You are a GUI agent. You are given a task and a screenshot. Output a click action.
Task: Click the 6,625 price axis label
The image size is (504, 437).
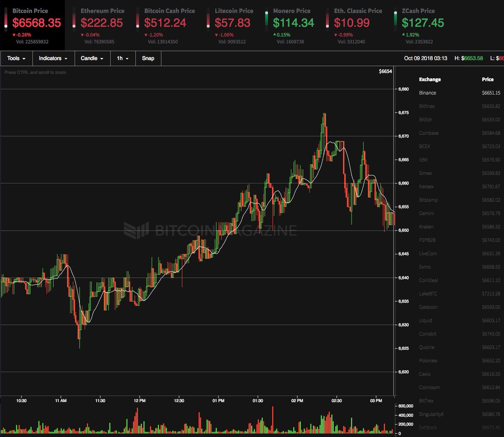404,348
